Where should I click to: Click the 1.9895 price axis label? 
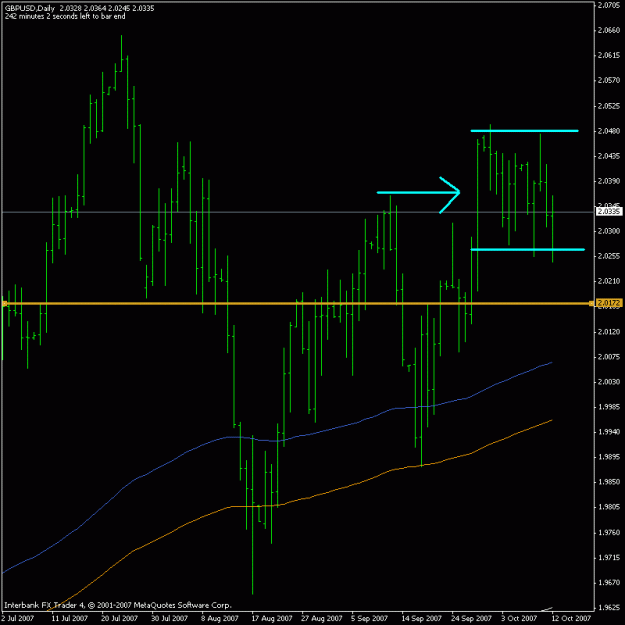coord(609,457)
